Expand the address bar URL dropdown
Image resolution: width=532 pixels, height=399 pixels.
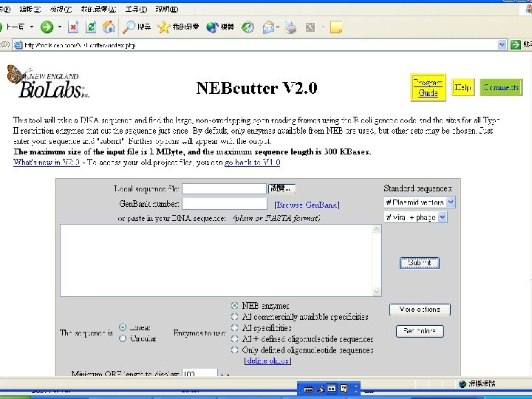[x=502, y=44]
